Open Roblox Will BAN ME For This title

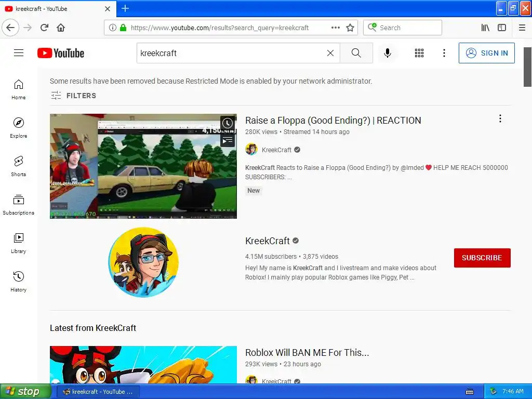click(307, 353)
